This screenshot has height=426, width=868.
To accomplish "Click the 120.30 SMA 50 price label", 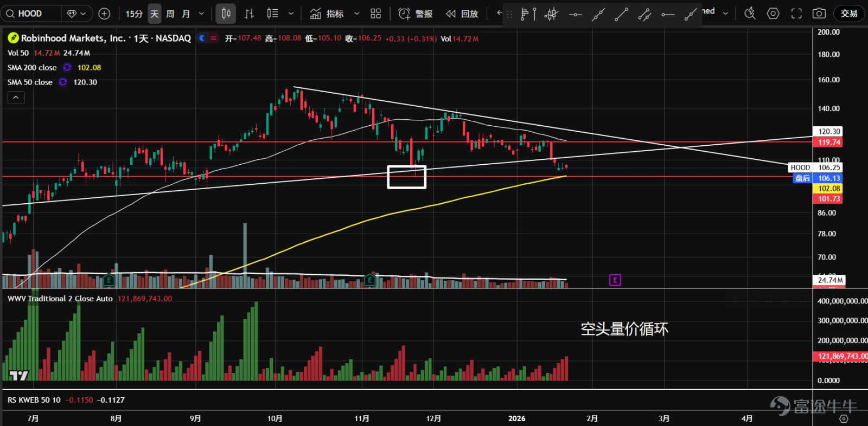I will (828, 131).
